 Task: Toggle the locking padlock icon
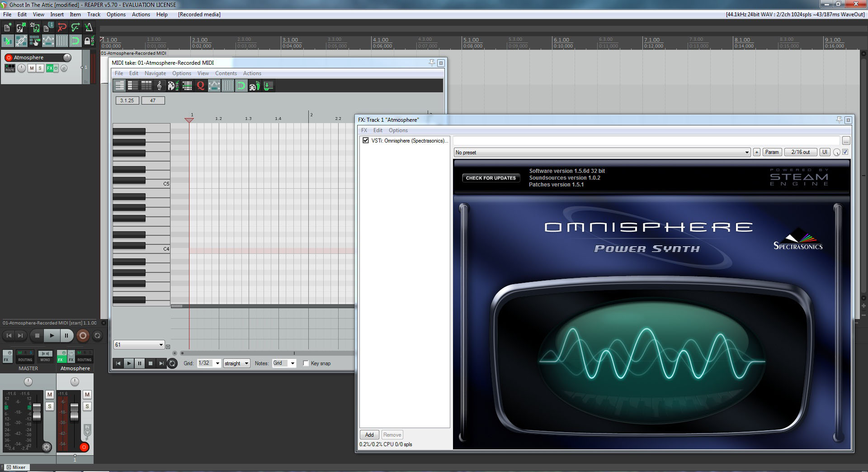(x=89, y=41)
